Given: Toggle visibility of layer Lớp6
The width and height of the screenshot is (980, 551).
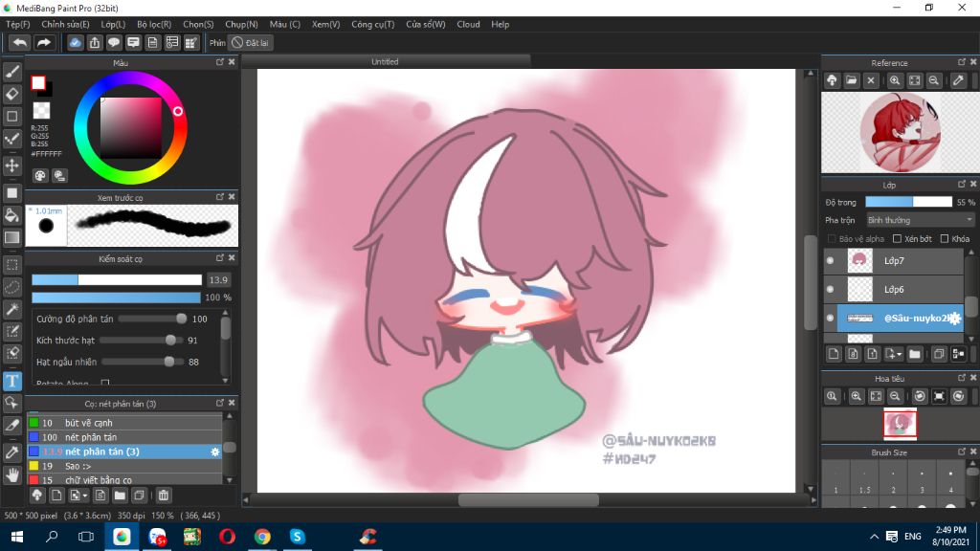Looking at the screenshot, I should pyautogui.click(x=830, y=289).
